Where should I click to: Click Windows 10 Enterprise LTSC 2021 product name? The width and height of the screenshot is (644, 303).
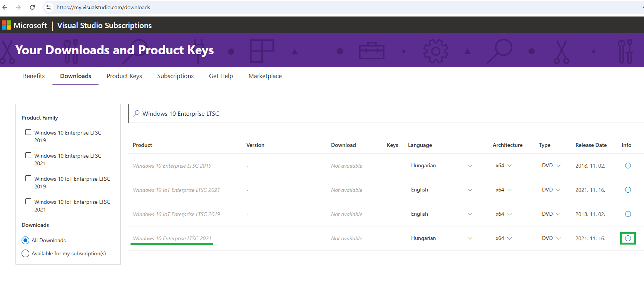point(172,238)
